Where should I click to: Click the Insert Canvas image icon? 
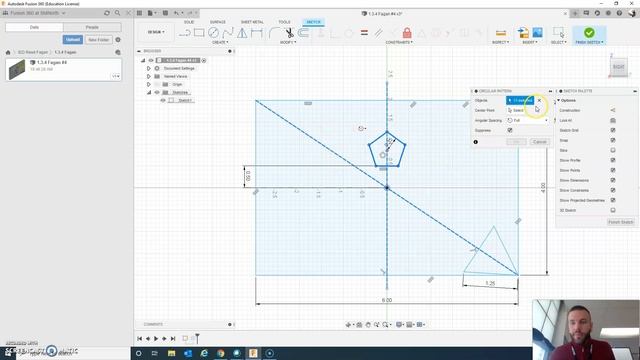pos(538,33)
